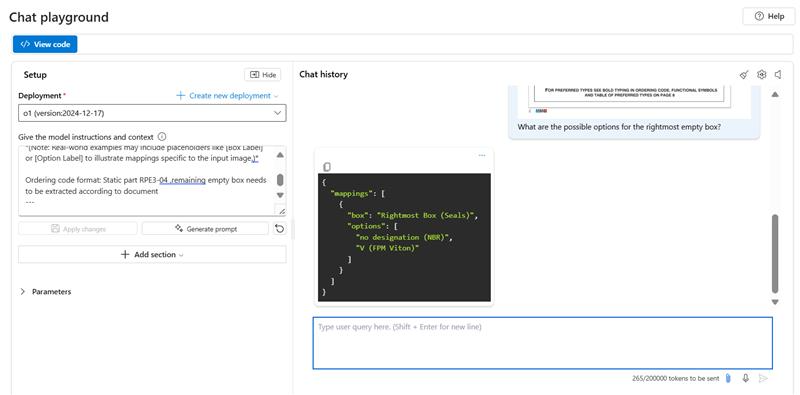Viewport: 800px width, 395px height.
Task: Open the Add section dropdown
Action: pos(152,254)
